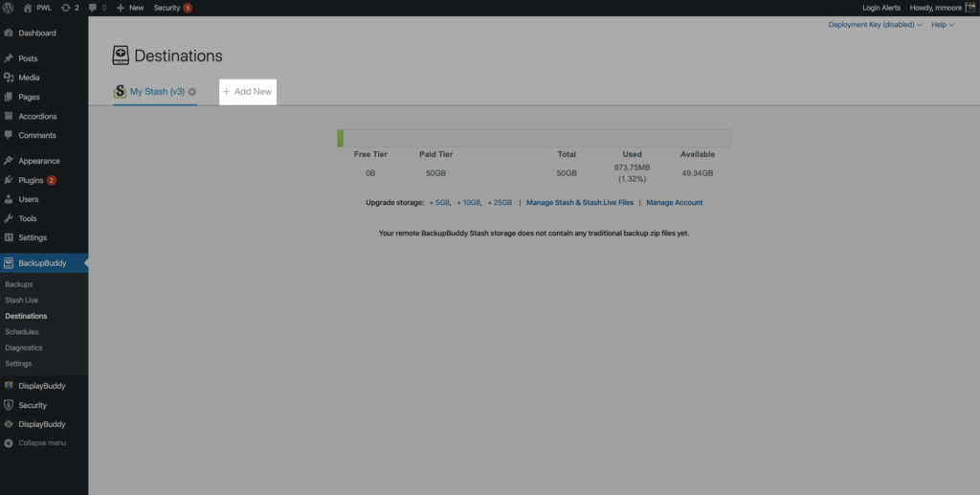Click the Destinations page heading

(178, 56)
